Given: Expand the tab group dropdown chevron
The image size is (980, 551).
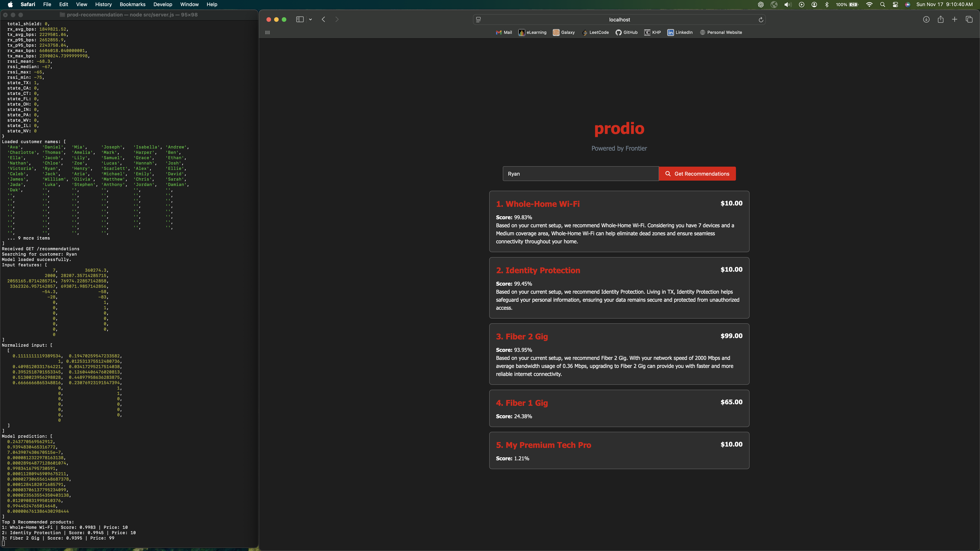Looking at the screenshot, I should (310, 19).
